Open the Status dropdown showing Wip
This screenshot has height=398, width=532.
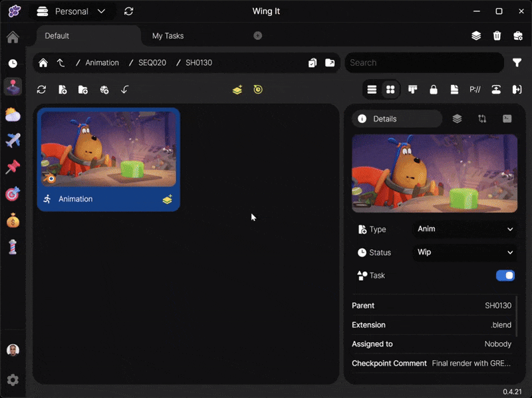click(464, 252)
